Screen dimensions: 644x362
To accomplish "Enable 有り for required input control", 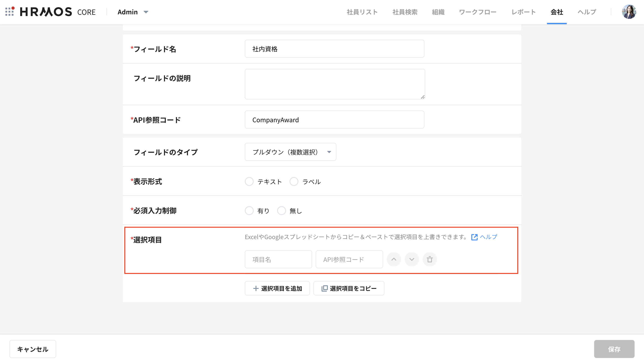I will 249,210.
